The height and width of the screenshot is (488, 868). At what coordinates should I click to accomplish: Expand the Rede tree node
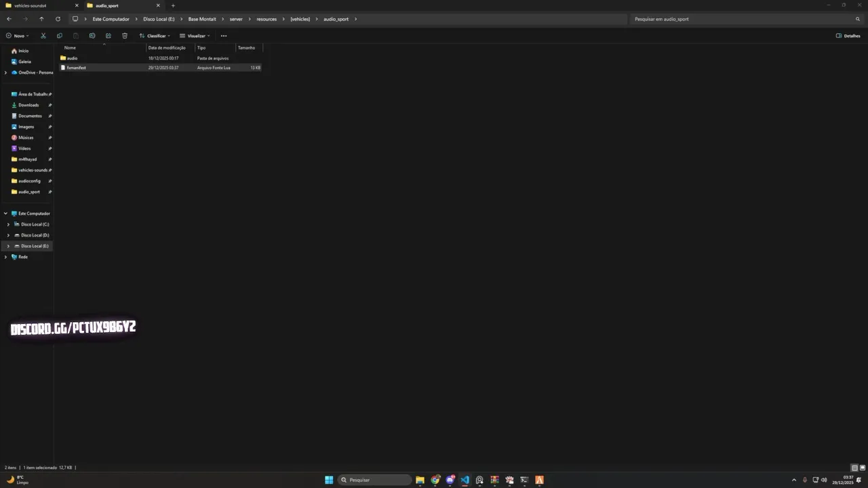pyautogui.click(x=5, y=257)
